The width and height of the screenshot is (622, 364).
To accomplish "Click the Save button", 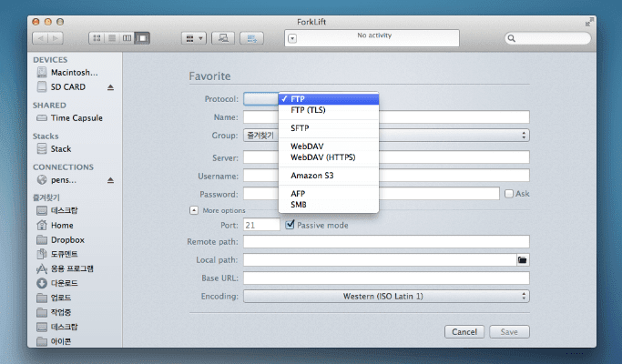I will [509, 332].
